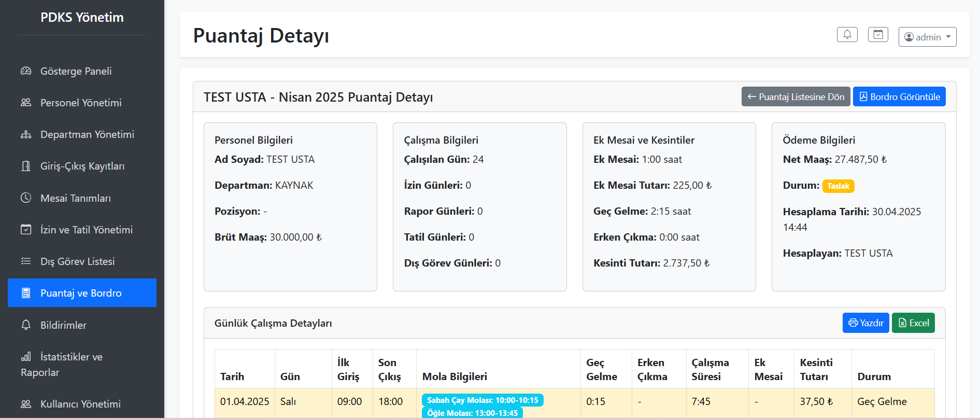Click the Mesai Tanımları clock icon
Image resolution: width=980 pixels, height=419 pixels.
point(26,198)
